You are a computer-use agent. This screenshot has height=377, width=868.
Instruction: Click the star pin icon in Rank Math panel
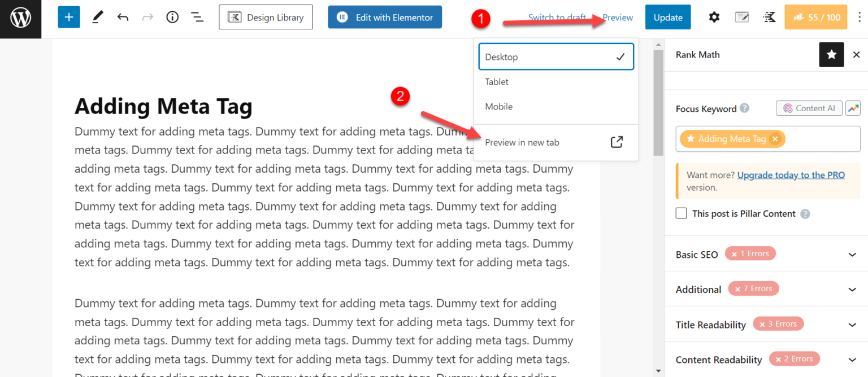pos(832,55)
